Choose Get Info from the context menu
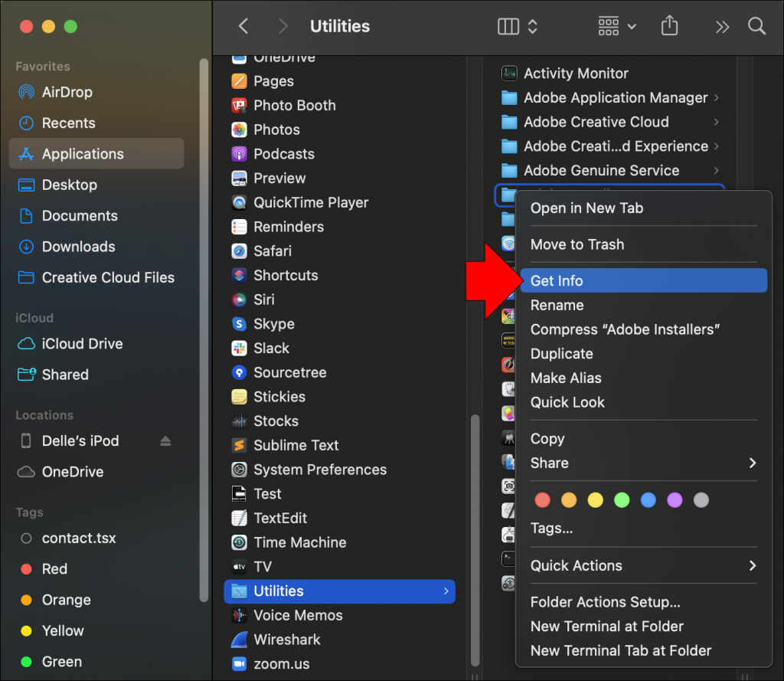Image resolution: width=784 pixels, height=681 pixels. coord(556,280)
